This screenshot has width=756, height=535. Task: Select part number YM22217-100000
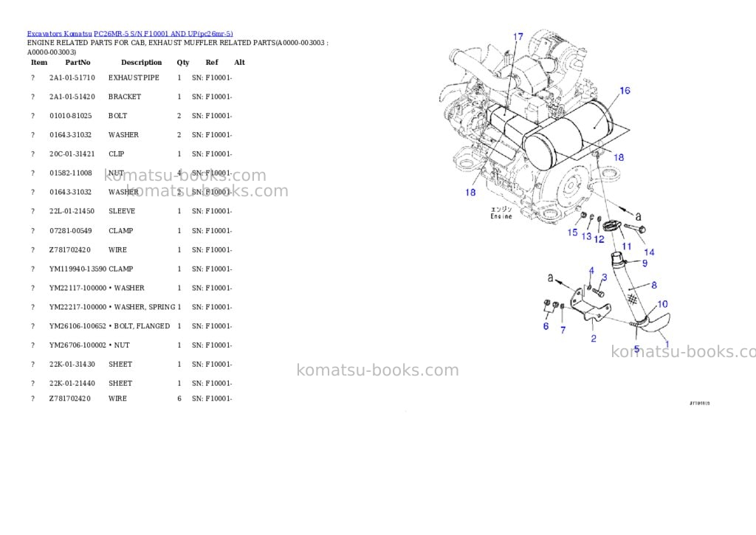pyautogui.click(x=78, y=307)
